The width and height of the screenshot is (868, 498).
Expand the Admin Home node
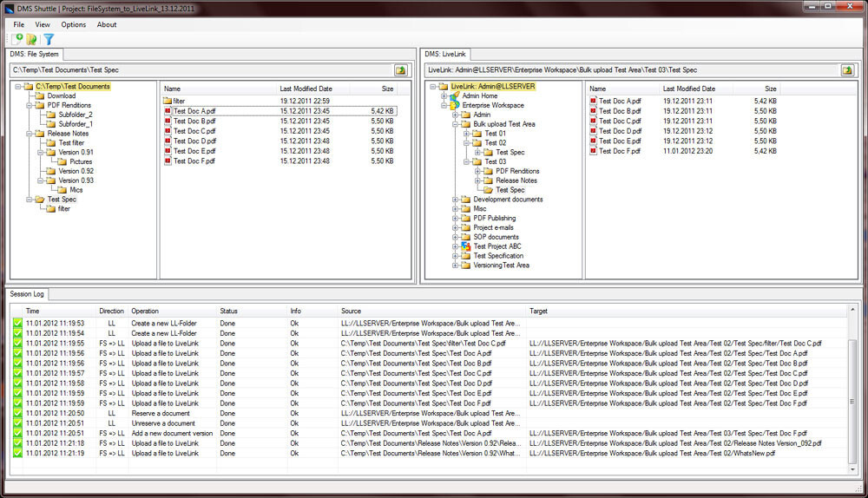click(444, 95)
